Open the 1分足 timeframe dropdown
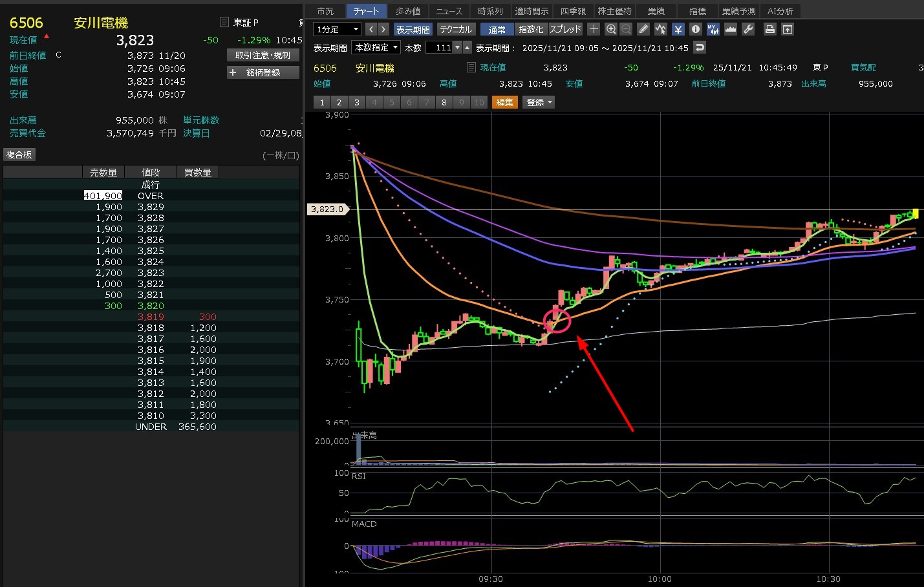This screenshot has width=924, height=587. click(x=337, y=29)
